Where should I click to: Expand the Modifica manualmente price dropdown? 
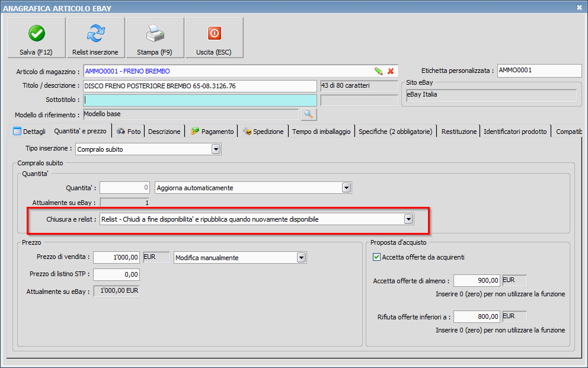coord(301,257)
